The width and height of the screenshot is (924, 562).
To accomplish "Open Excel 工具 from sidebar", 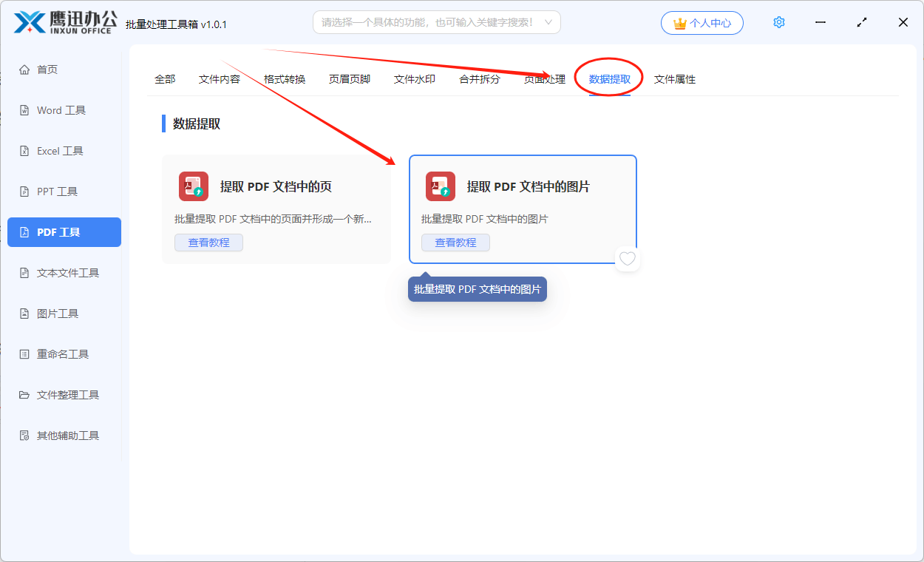I will [x=24, y=151].
